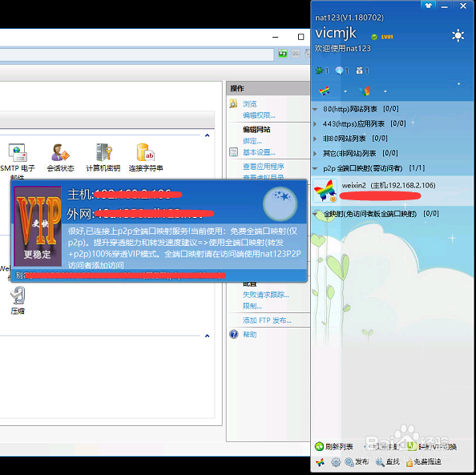
Task: Click 基本设置... link in IIS actions
Action: pyautogui.click(x=259, y=152)
